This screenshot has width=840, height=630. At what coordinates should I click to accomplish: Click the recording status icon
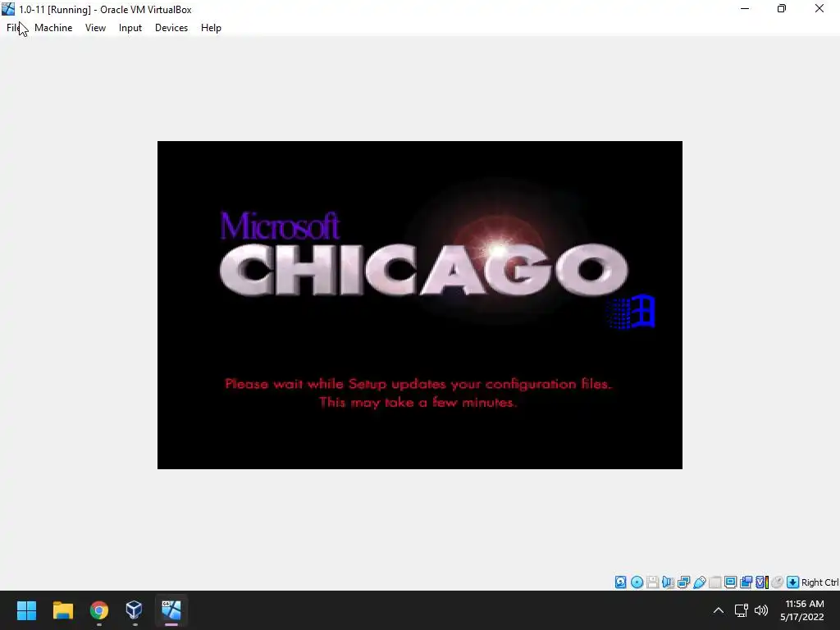click(x=746, y=582)
